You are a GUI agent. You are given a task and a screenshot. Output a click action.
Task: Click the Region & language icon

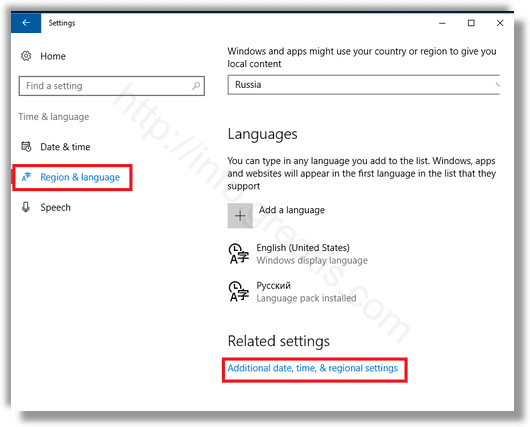pos(26,177)
